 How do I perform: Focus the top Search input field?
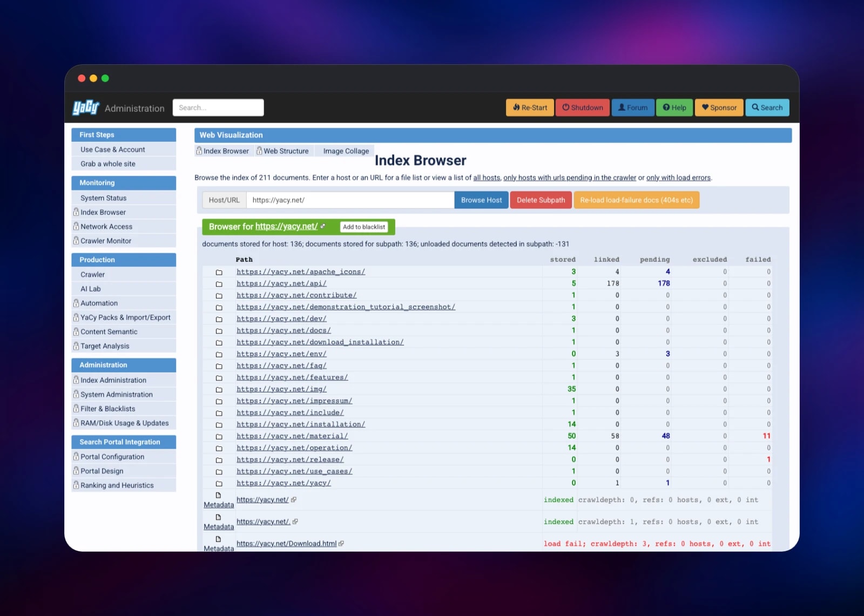[x=218, y=107]
